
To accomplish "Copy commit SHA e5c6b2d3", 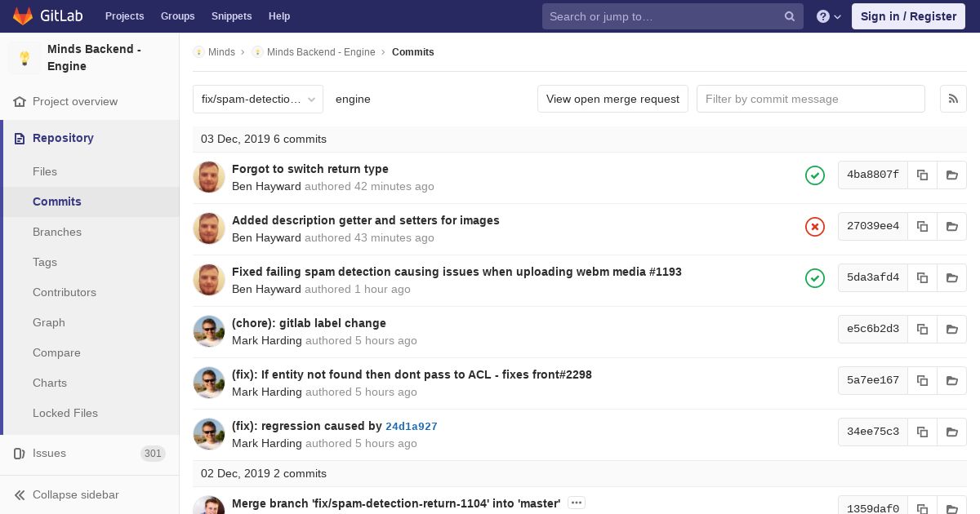I will (922, 329).
